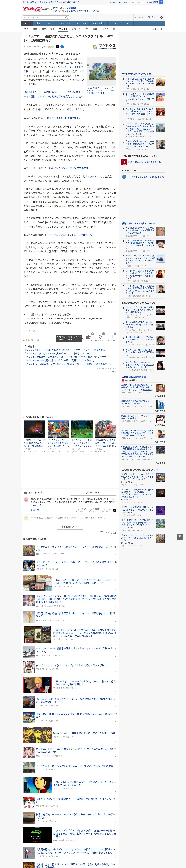
Task: Click into the キーワードを入力 search field
Action: tap(44, 17)
